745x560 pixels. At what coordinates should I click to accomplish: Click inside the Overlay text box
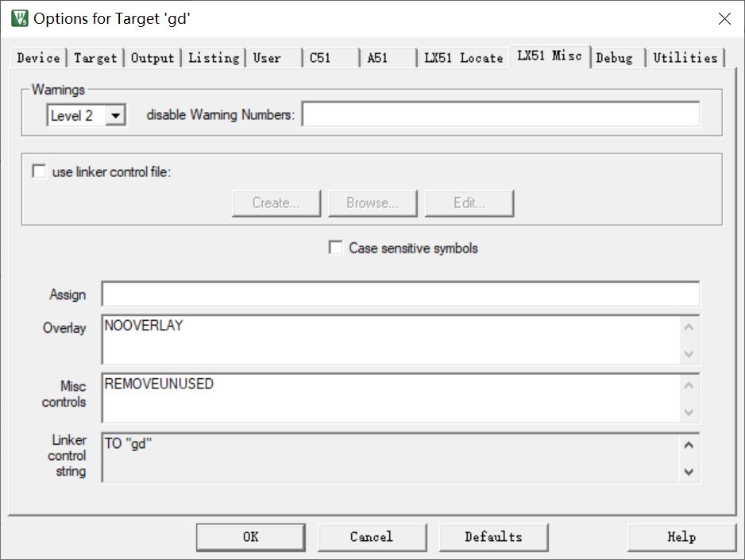(x=392, y=340)
